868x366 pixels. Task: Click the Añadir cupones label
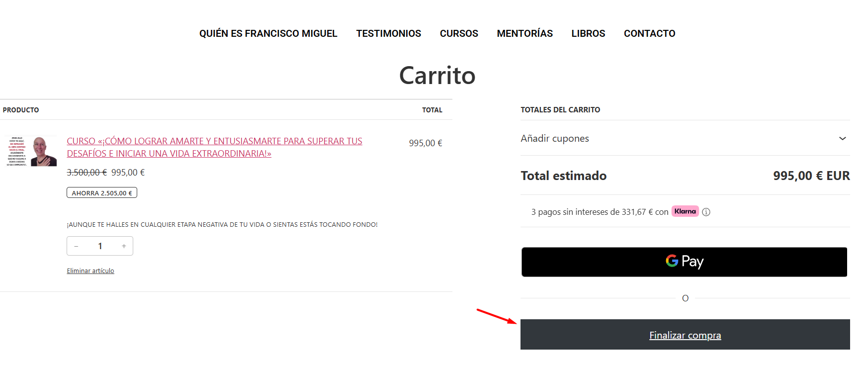[x=555, y=138]
